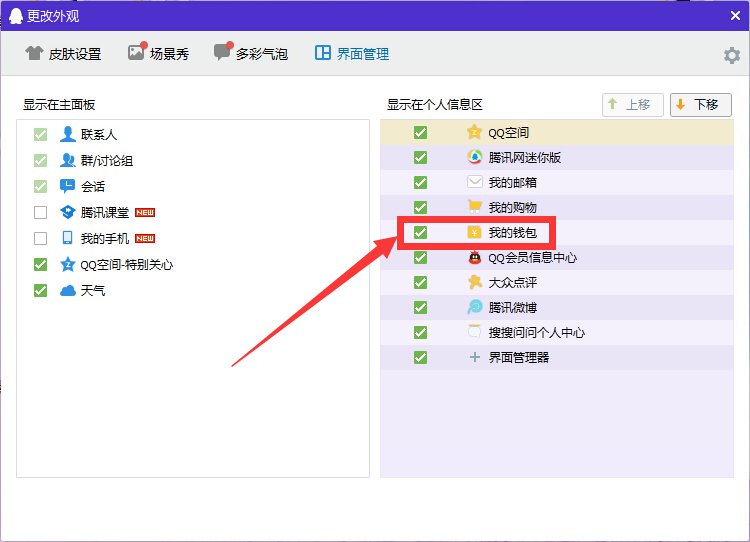Image resolution: width=750 pixels, height=542 pixels.
Task: Uncheck the 搜搜问问个人中心 checkbox
Action: pyautogui.click(x=420, y=332)
